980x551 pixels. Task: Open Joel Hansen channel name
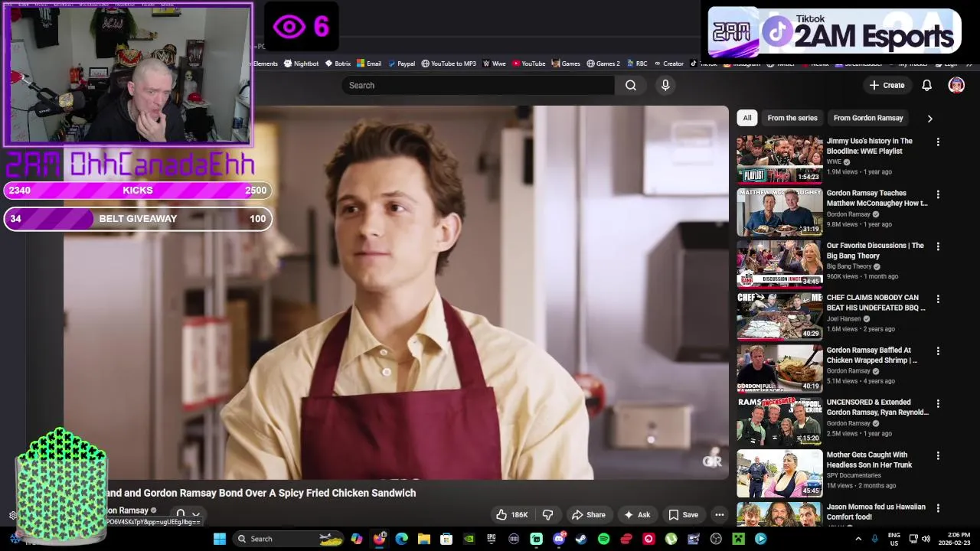point(844,318)
